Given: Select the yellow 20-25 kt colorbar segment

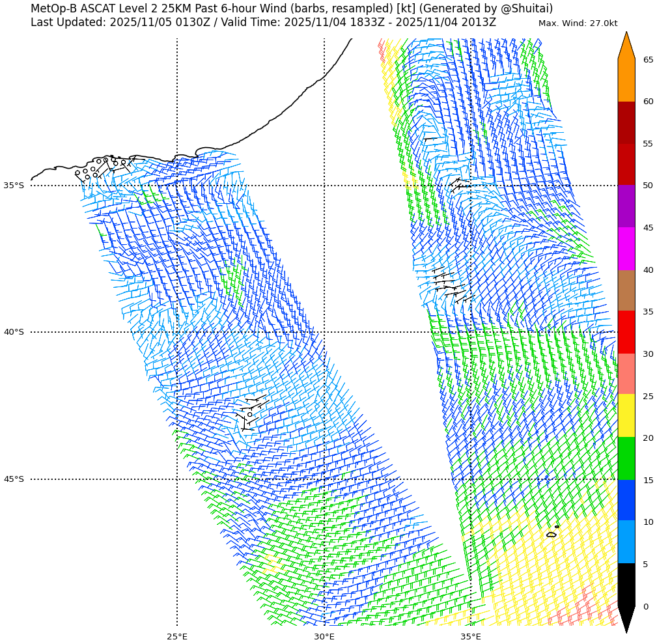Looking at the screenshot, I should pyautogui.click(x=626, y=415).
